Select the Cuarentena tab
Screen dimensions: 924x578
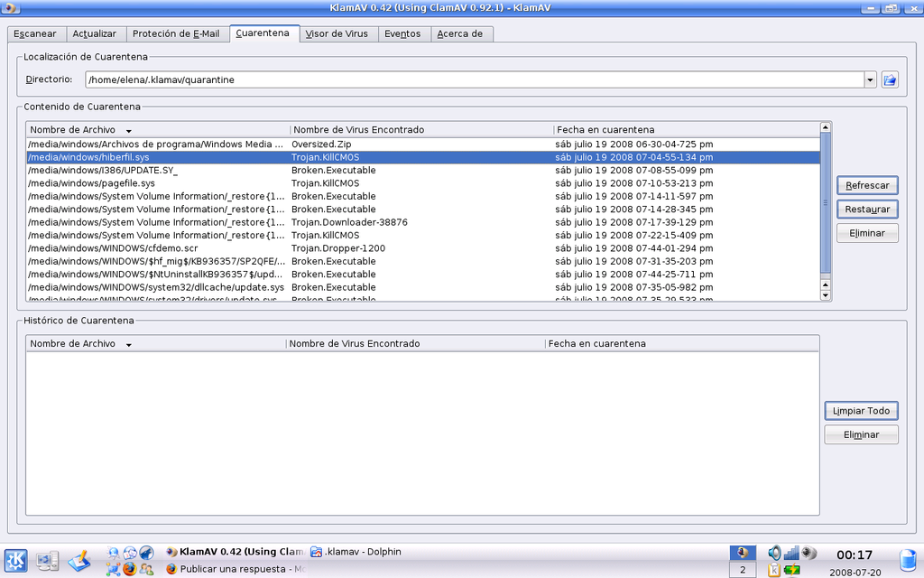[x=263, y=33]
